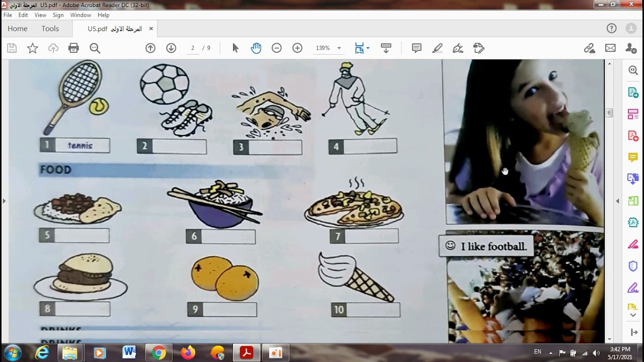Click the page number field

(x=193, y=48)
